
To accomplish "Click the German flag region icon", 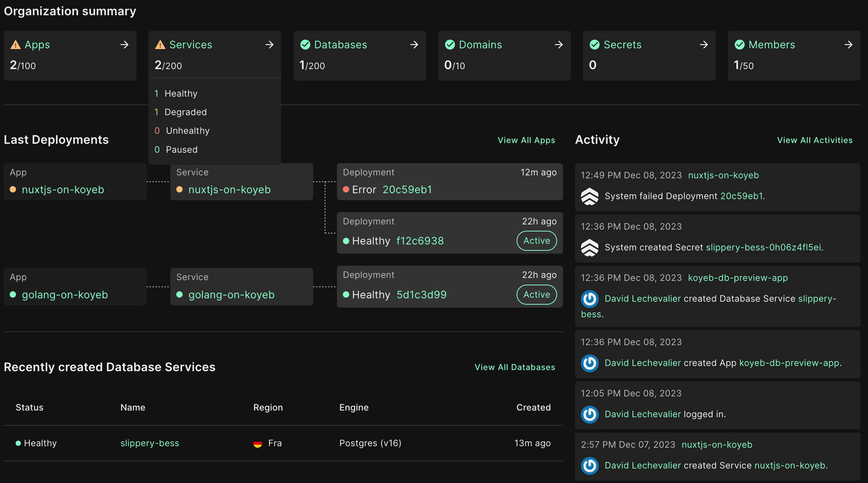I will [x=258, y=444].
